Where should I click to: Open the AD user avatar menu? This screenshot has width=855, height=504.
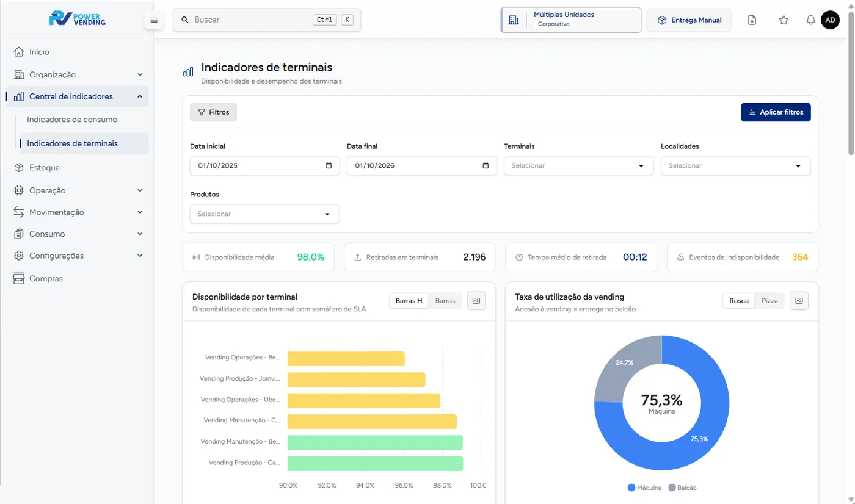[x=830, y=20]
